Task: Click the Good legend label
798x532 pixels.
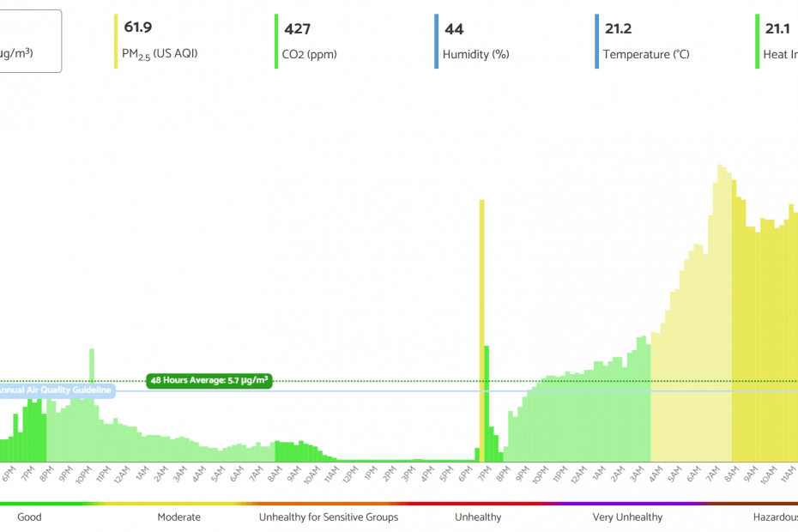Action: pos(29,517)
